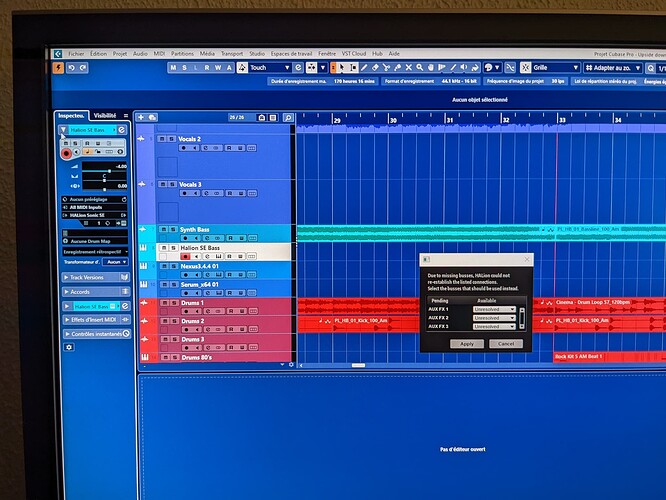The image size is (666, 500).
Task: Select the Play speaker tool
Action: (464, 68)
